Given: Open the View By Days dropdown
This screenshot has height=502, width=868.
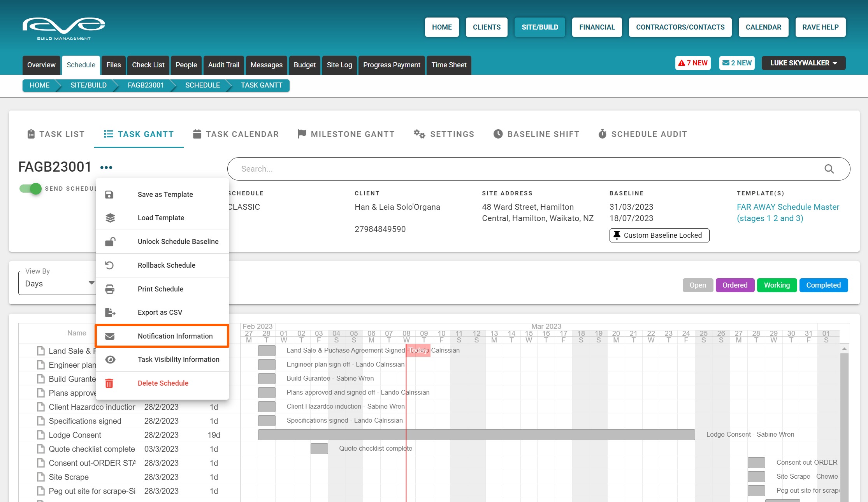Looking at the screenshot, I should [58, 283].
